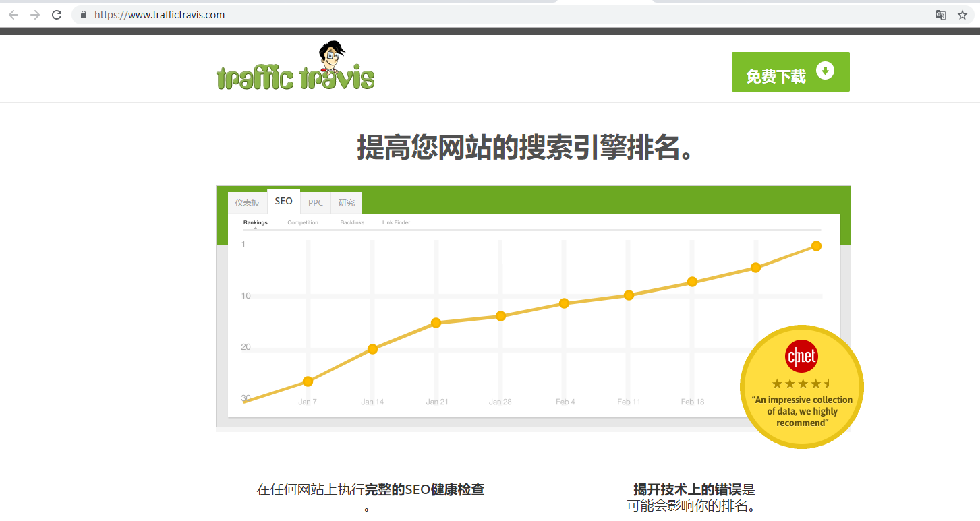Click the chart data point at Jan 7
The height and width of the screenshot is (521, 980).
[308, 381]
